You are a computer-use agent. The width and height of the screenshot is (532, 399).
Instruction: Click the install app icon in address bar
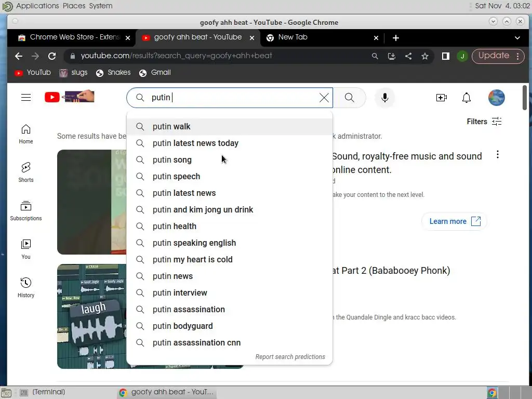[392, 56]
